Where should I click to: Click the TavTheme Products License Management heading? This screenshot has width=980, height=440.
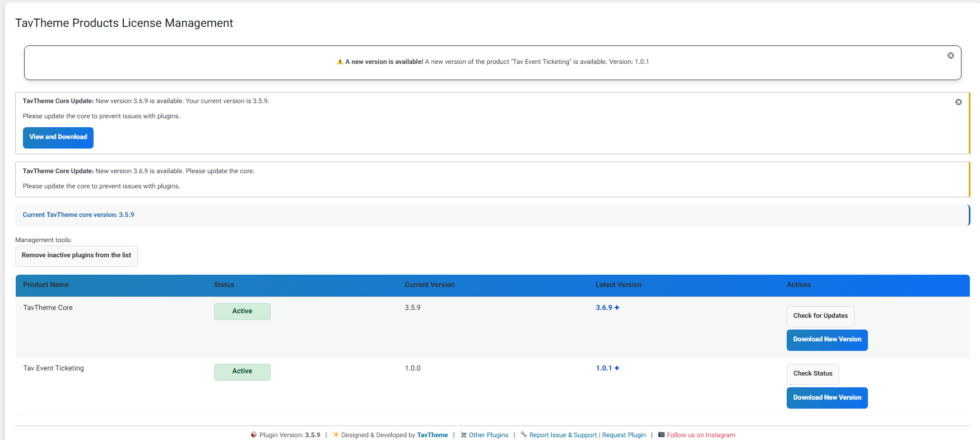(124, 23)
